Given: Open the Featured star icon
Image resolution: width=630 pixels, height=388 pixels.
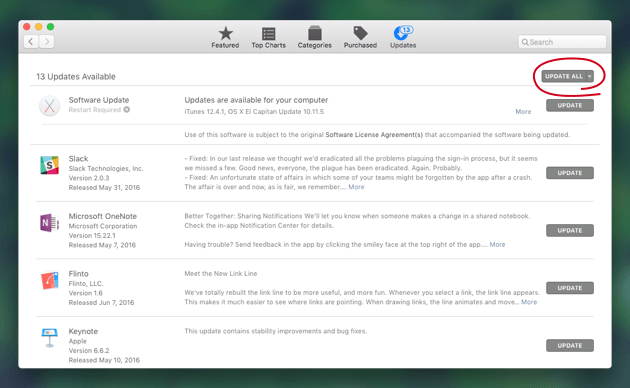Looking at the screenshot, I should click(225, 33).
